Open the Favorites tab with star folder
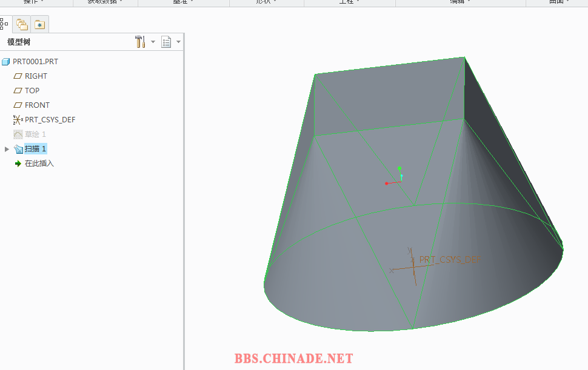Screen dimensions: 588x370 40,24
